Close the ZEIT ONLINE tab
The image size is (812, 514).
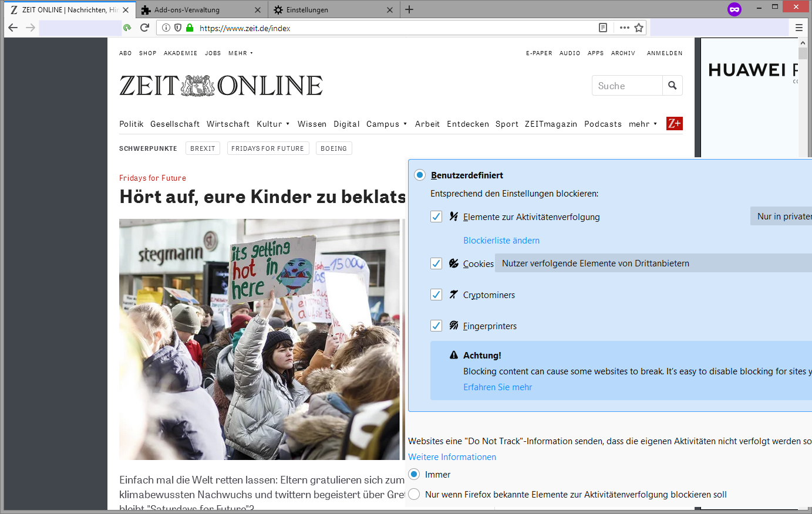pos(126,10)
